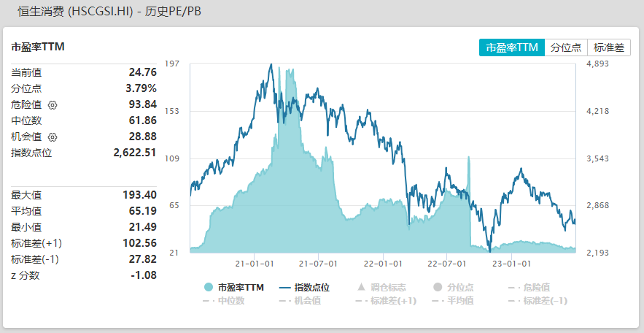Image resolution: width=644 pixels, height=333 pixels.
Task: Click the left axis label 153
Action: click(x=171, y=111)
